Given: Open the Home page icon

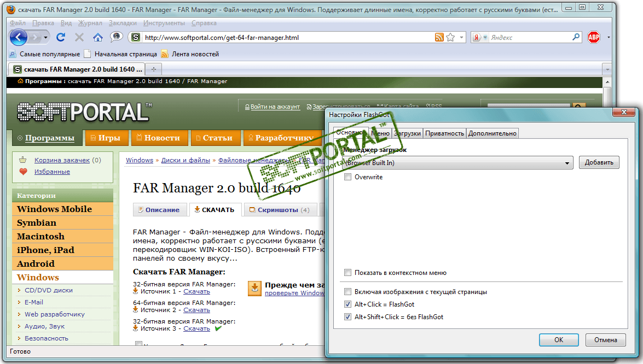Looking at the screenshot, I should tap(97, 38).
